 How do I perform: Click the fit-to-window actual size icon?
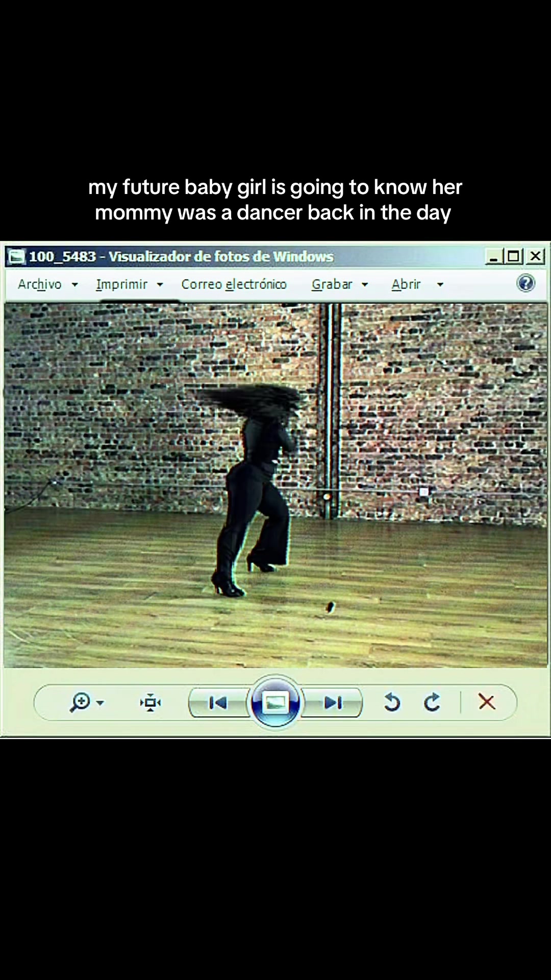point(151,703)
